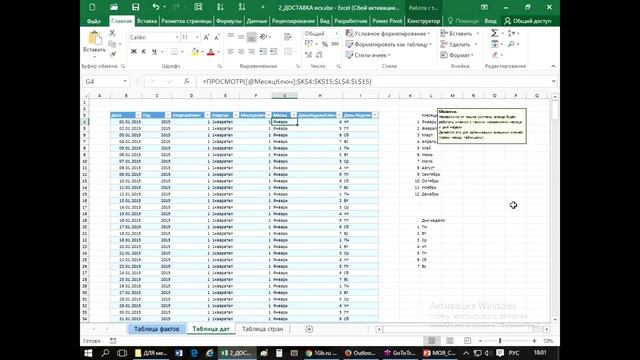Copy the selection in clipboard group
This screenshot has height=360, width=640.
point(112,44)
